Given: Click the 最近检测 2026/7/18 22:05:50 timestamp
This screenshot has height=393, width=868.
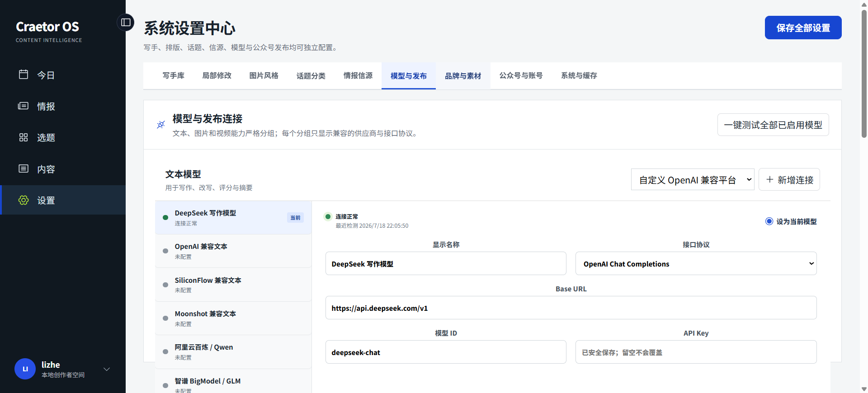Looking at the screenshot, I should click(x=372, y=226).
